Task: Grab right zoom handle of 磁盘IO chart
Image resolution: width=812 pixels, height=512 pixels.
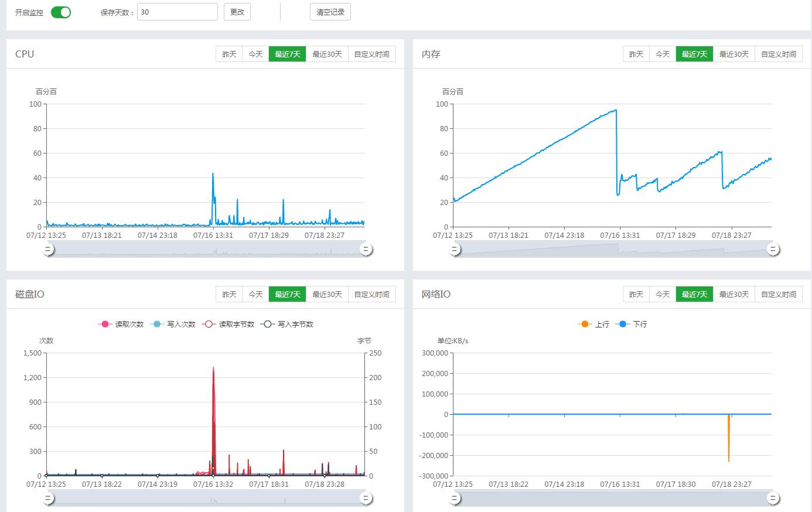Action: [366, 499]
